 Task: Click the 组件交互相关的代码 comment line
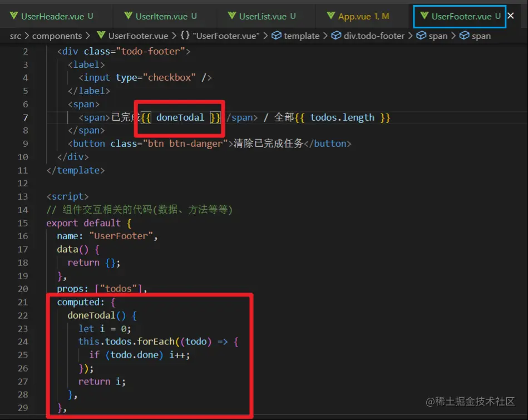tap(140, 210)
